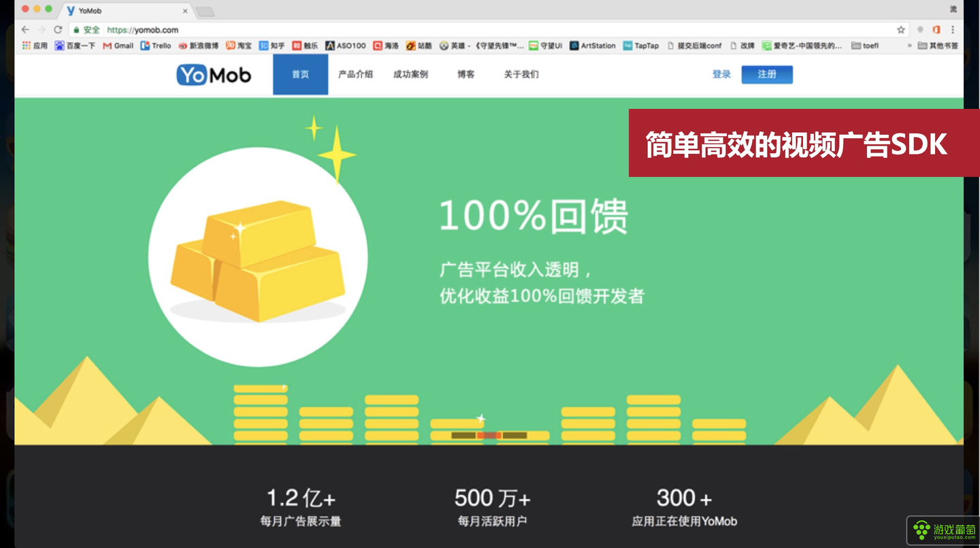Close the YoMob browser tab

click(x=185, y=11)
